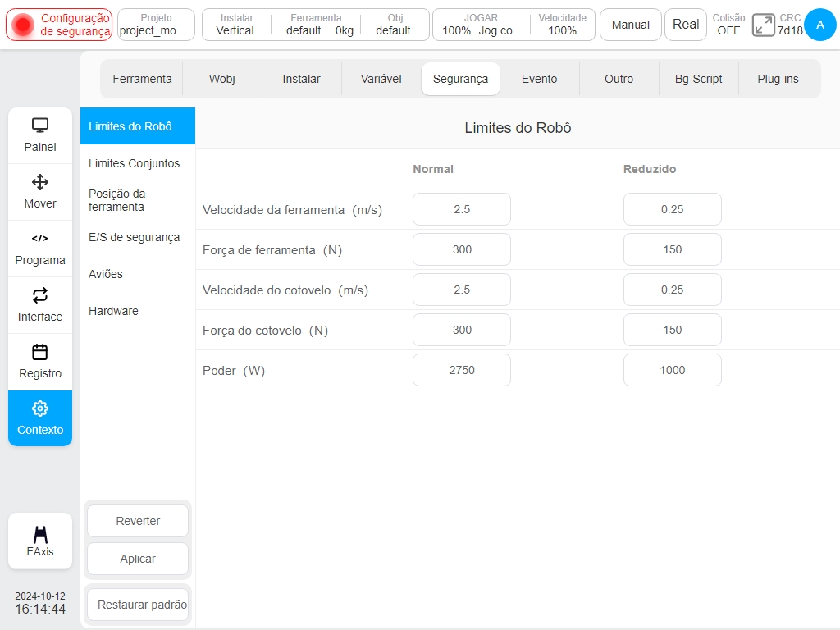Open the Instalar Vertical selector
Image resolution: width=840 pixels, height=630 pixels.
(236, 25)
